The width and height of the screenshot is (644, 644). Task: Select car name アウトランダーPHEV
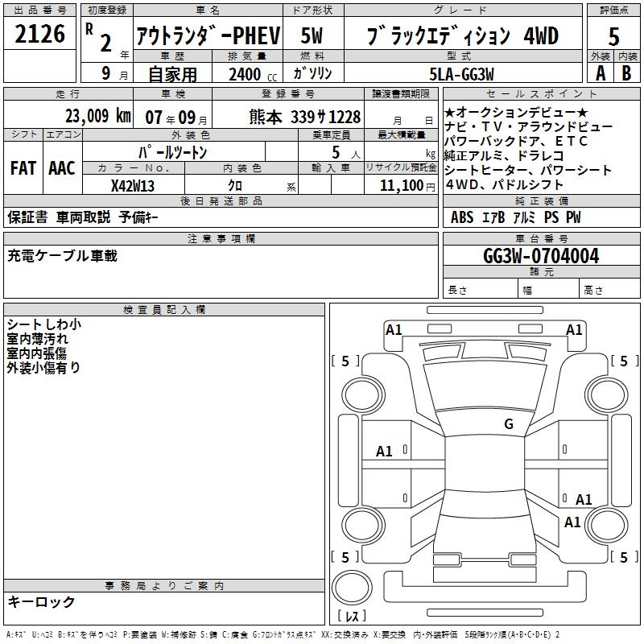coord(208,35)
